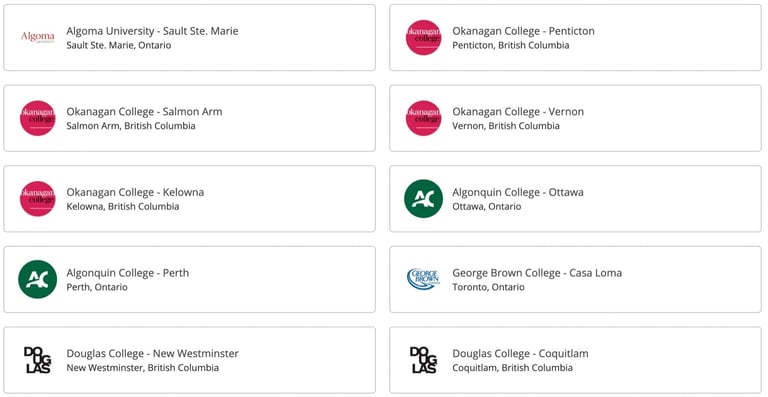Select Okanagan College - Kelowna title
This screenshot has height=397, width=768.
[135, 192]
